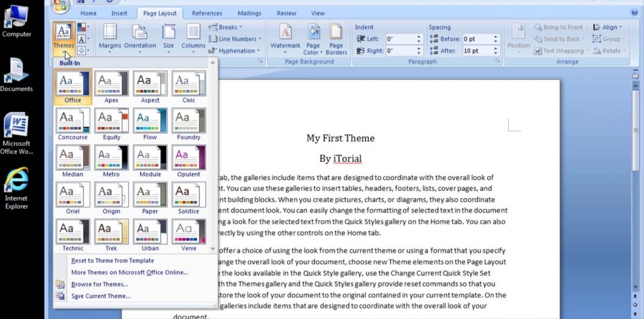Open the Margins tool
Screen dimensions: 644x319
[x=110, y=39]
